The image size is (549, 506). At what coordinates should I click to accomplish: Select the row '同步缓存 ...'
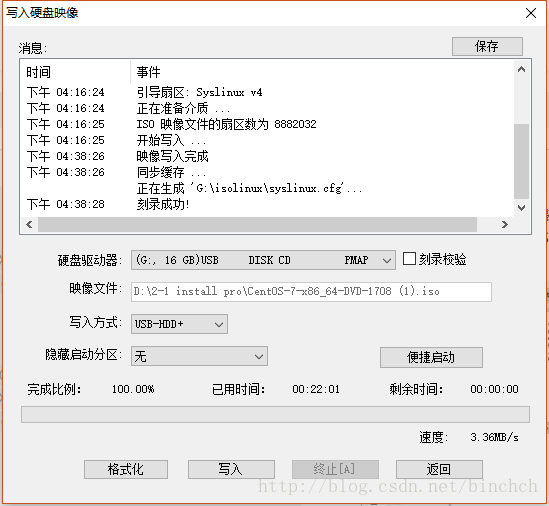268,172
